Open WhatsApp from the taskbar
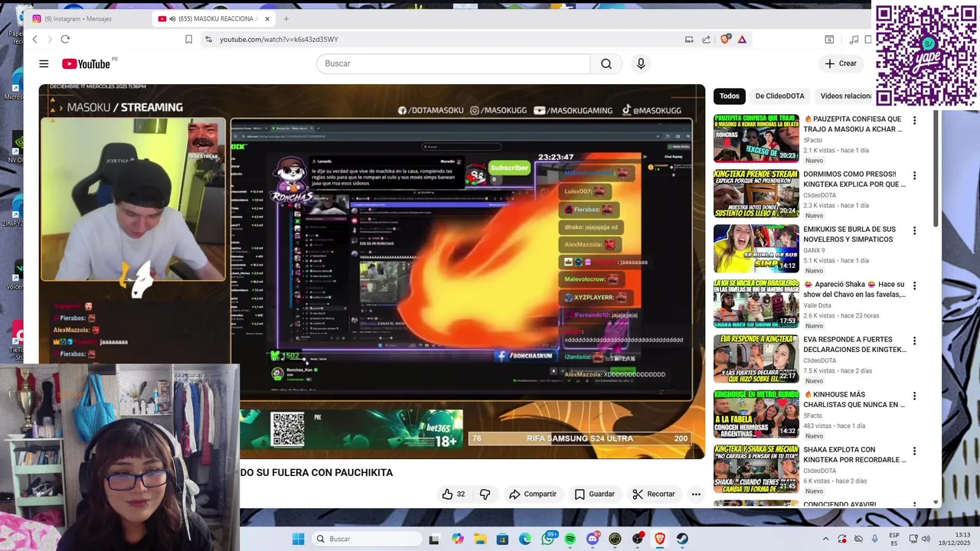The height and width of the screenshot is (551, 980). coord(547,539)
